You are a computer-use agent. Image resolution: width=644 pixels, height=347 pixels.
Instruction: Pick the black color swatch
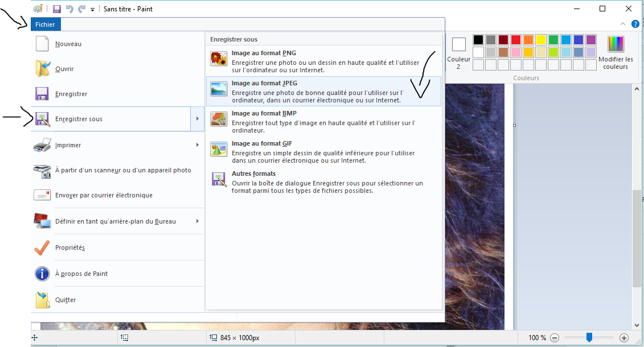(x=478, y=40)
